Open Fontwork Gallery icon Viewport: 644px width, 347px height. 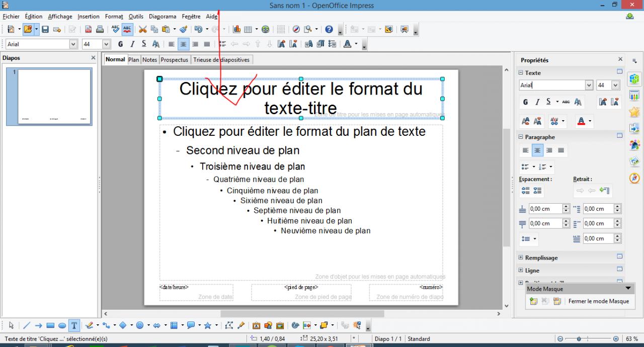[256, 325]
